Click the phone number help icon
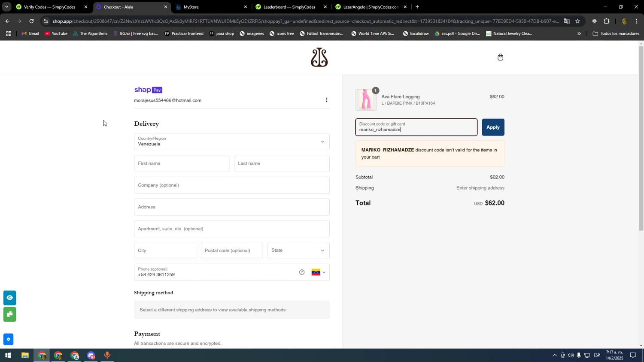This screenshot has width=644, height=362. pos(302,272)
